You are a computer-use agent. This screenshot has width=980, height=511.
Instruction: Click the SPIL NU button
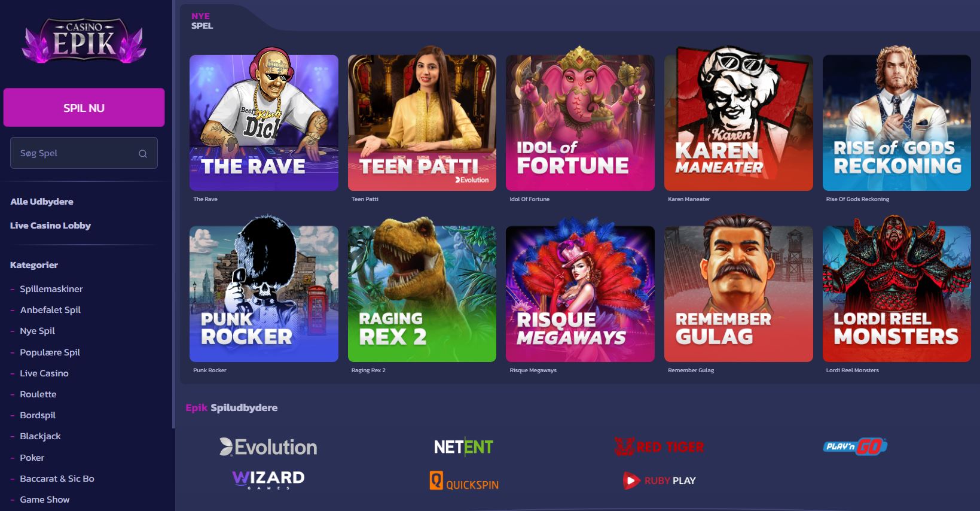click(x=84, y=108)
